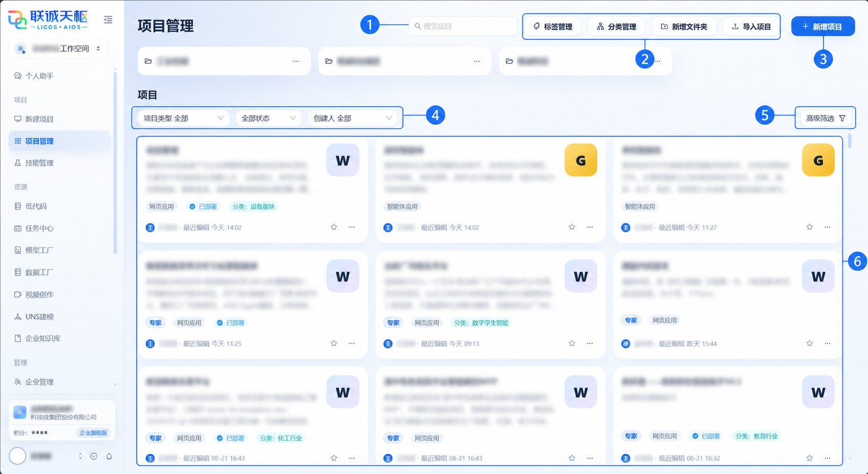Click the star on the 化工行业 project card
Viewport: 868px width, 474px height.
click(334, 458)
